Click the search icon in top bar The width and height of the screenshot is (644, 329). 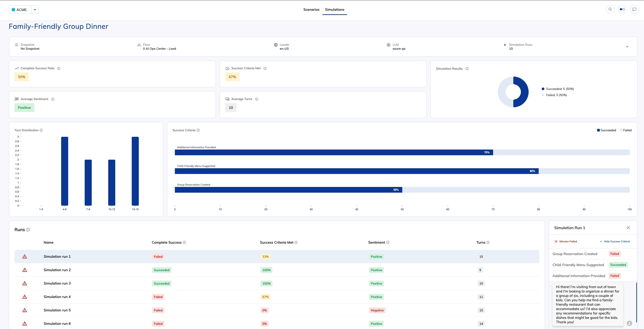click(x=610, y=9)
